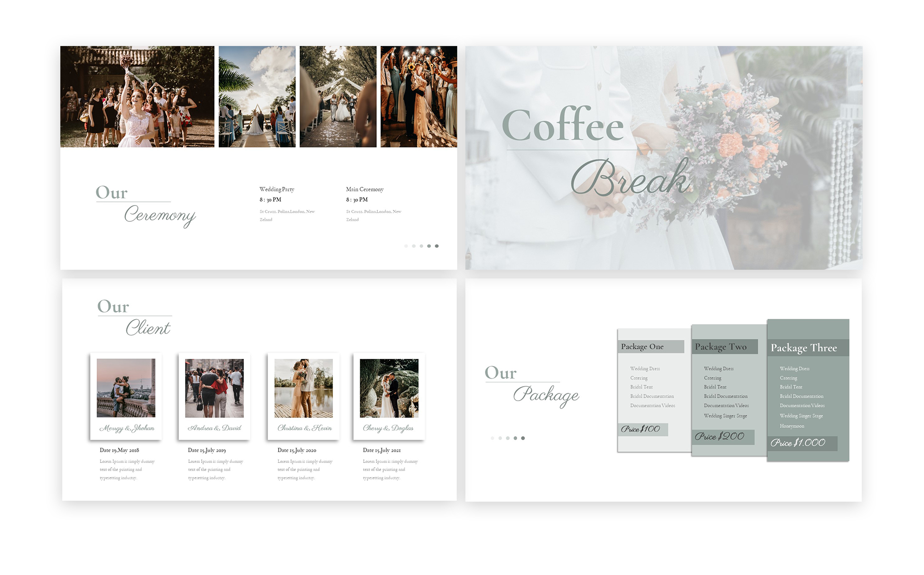
Task: Click 'Cherry & Doglas' script caption
Action: [388, 428]
